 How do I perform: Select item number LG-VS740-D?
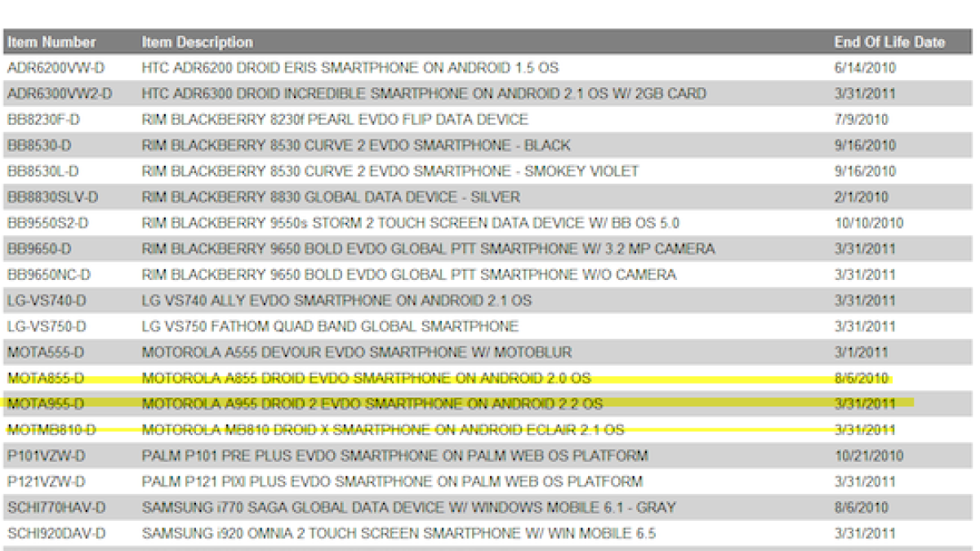coord(47,301)
